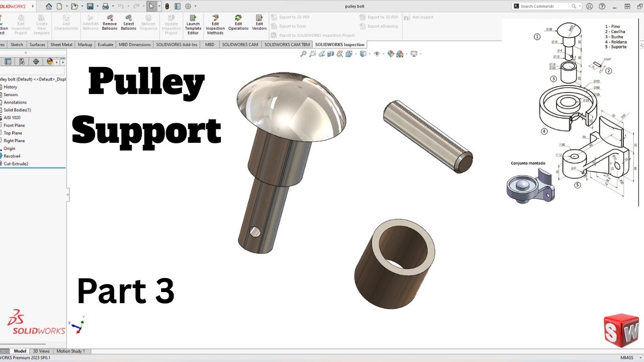Viewport: 644px width, 362px height.
Task: Select AISI 1020 material item
Action: (12, 118)
